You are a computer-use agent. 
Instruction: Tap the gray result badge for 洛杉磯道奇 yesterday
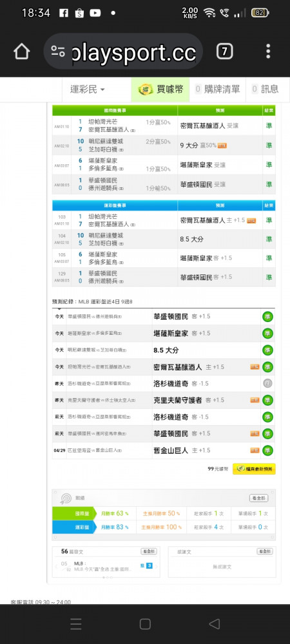pyautogui.click(x=268, y=384)
